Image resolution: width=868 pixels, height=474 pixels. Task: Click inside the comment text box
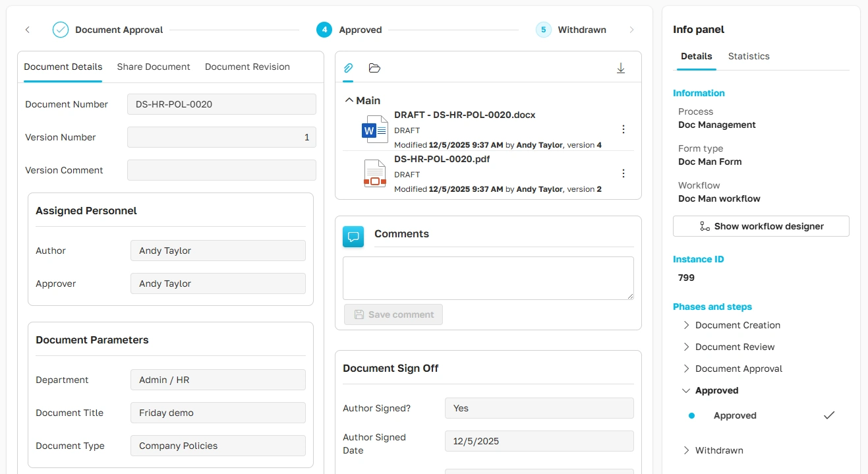pos(488,278)
